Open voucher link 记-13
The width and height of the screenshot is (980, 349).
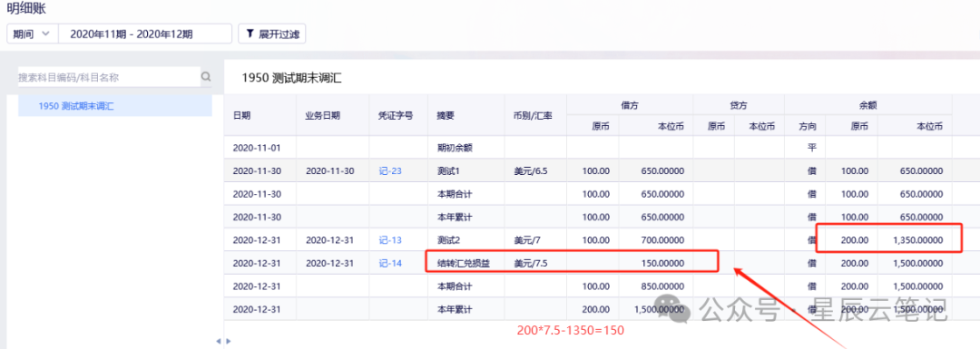[x=390, y=239]
